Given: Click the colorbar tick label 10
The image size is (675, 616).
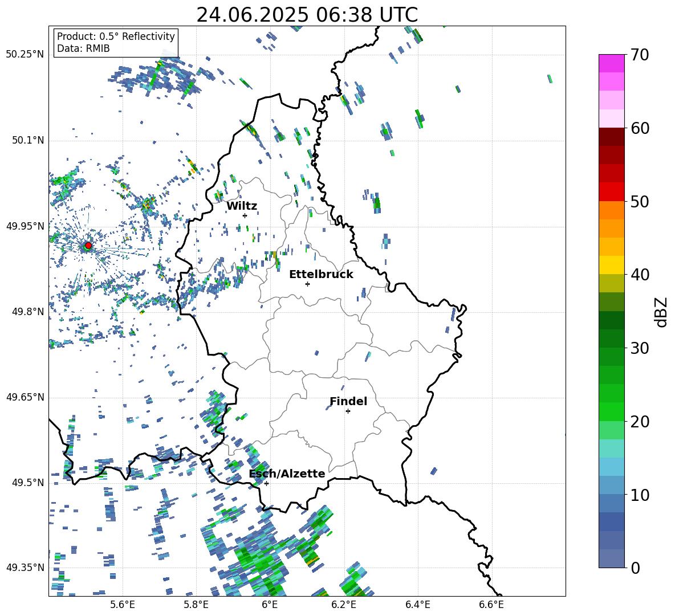Looking at the screenshot, I should (640, 495).
